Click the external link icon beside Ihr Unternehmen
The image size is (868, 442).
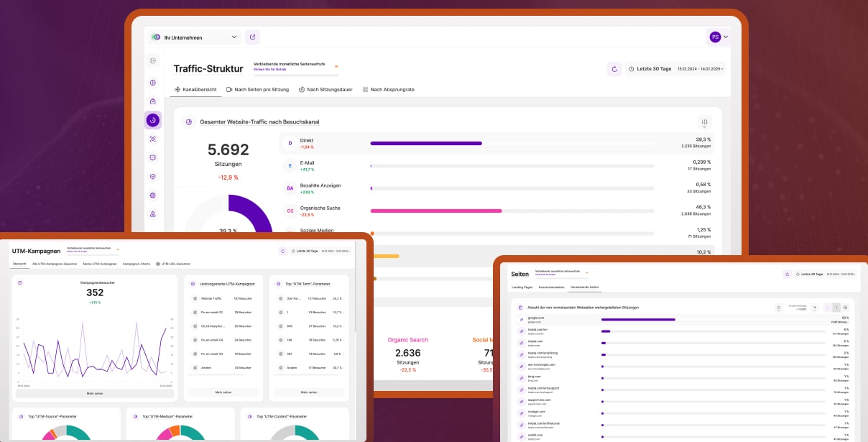(252, 37)
